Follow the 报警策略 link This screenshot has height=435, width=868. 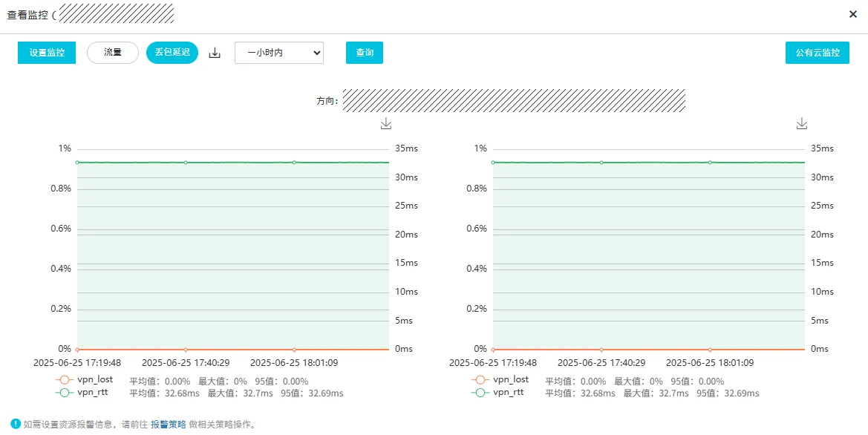169,425
